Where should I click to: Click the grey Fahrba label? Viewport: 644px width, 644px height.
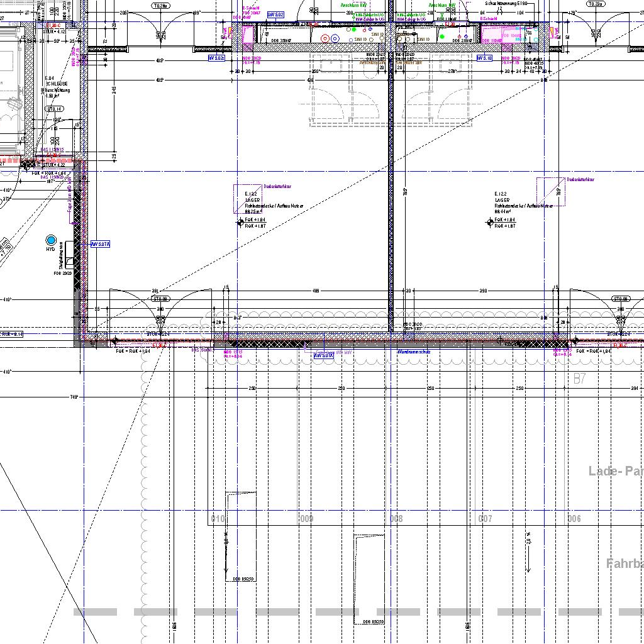[625, 563]
